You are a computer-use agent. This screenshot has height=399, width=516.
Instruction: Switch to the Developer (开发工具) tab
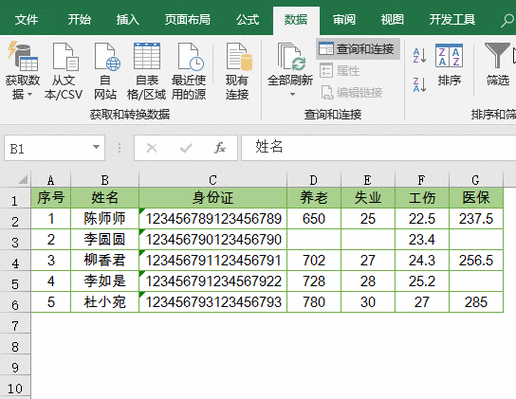tap(452, 20)
